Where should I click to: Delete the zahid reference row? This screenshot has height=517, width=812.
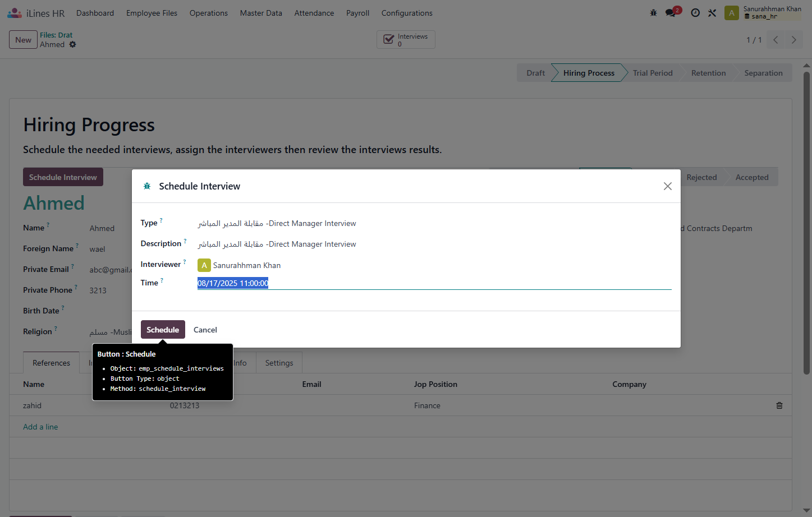(x=779, y=405)
